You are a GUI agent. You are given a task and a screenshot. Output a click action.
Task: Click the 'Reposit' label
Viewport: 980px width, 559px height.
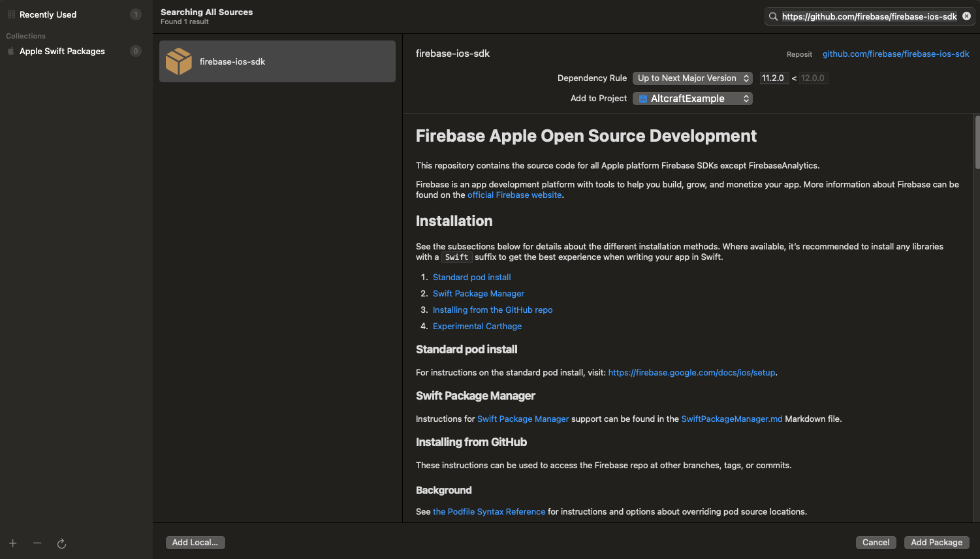[x=799, y=54]
